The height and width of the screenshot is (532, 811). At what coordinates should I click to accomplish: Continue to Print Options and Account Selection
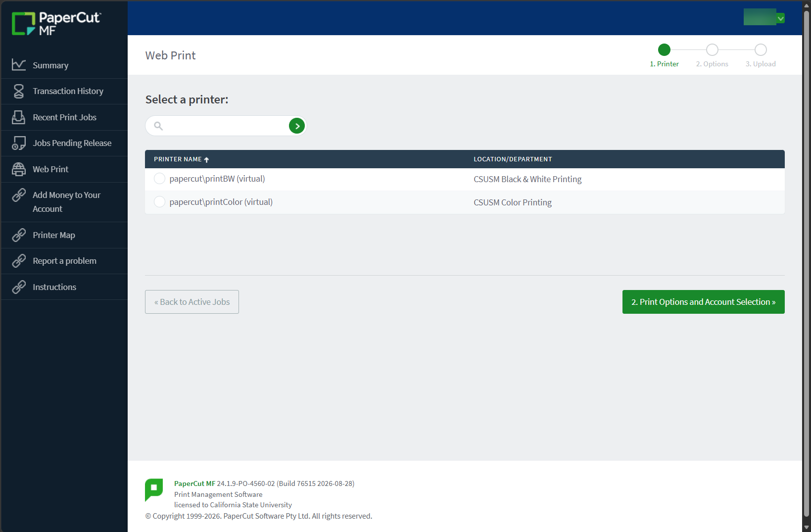tap(703, 302)
